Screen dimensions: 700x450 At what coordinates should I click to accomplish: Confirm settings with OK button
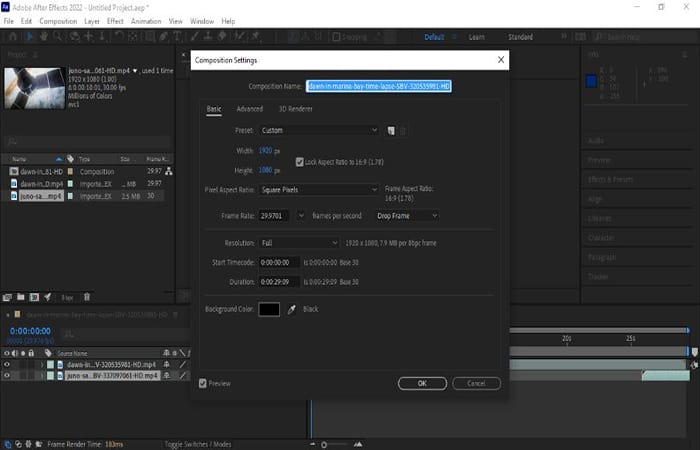coord(422,383)
